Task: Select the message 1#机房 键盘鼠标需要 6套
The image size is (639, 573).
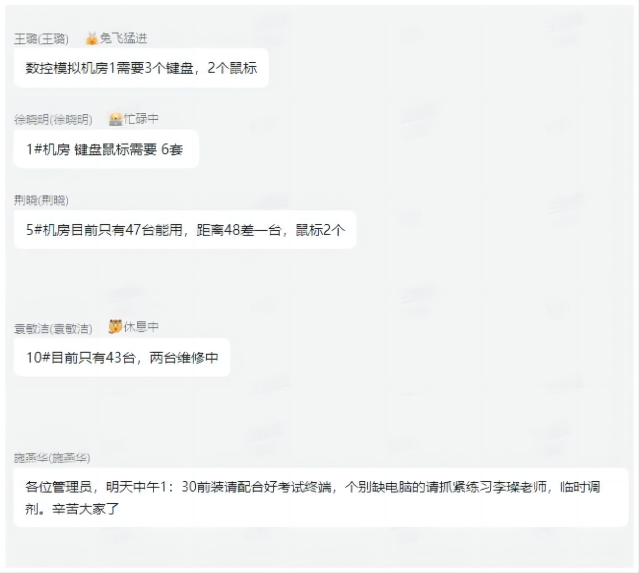Action: coord(106,149)
